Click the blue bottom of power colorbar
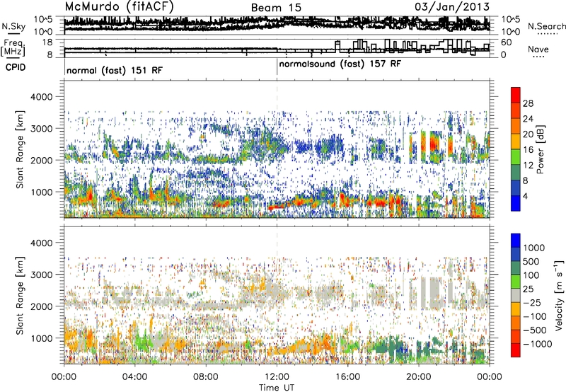The image size is (566, 392). point(516,203)
